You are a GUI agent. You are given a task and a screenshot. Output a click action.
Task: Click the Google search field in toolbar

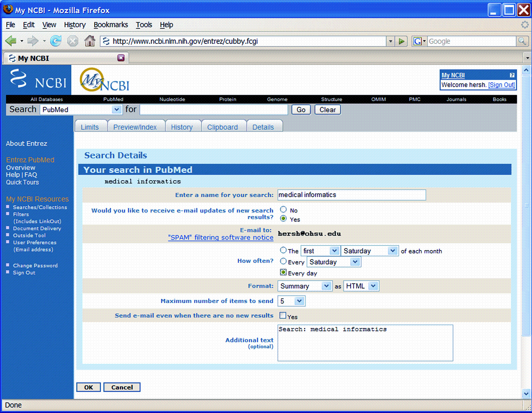pyautogui.click(x=472, y=41)
